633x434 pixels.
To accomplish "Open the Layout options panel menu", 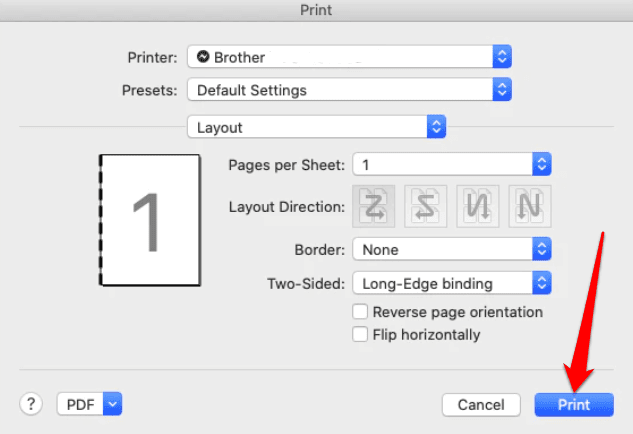I will click(x=317, y=127).
